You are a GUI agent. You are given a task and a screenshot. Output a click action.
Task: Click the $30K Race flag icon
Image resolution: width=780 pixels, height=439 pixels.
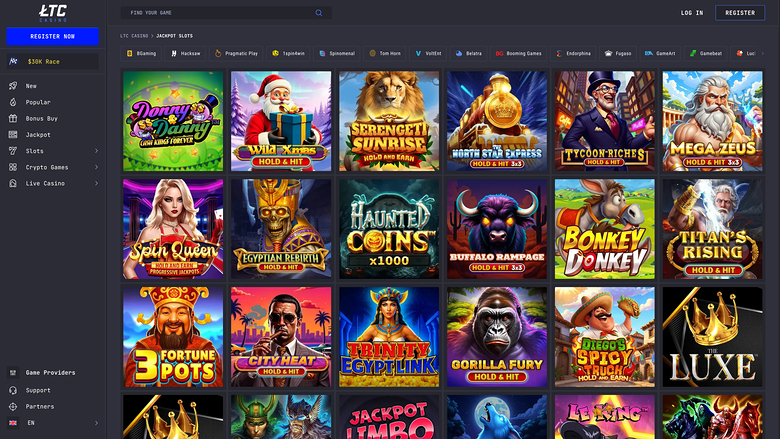pyautogui.click(x=13, y=61)
